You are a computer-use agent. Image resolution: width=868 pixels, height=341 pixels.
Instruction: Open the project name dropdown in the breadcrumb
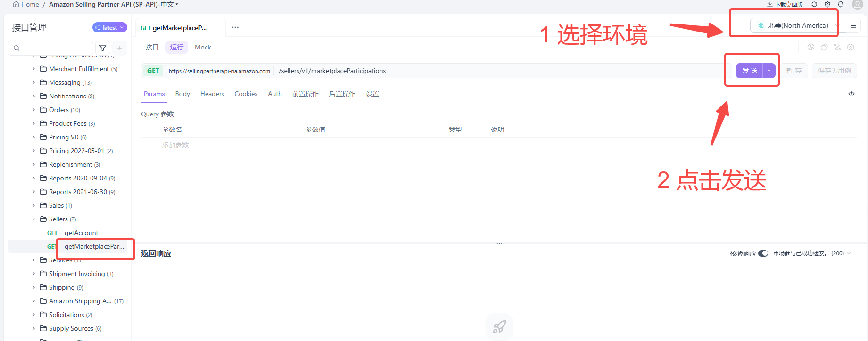[x=177, y=4]
